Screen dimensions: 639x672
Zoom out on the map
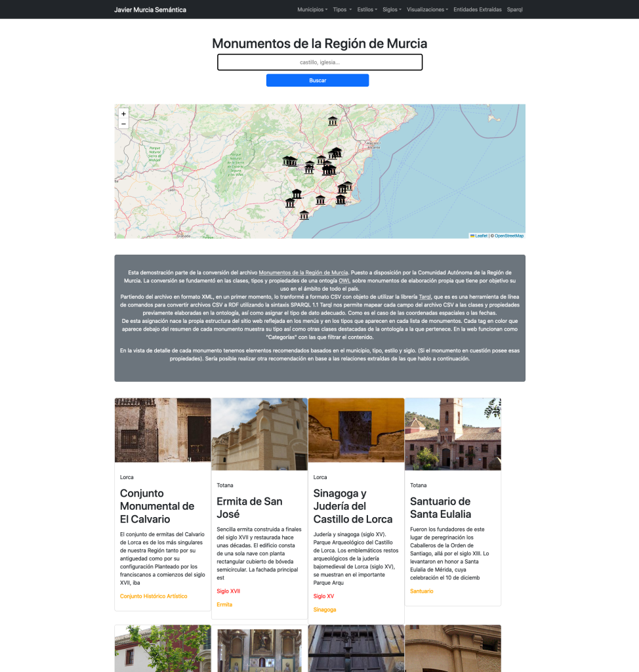pos(123,124)
